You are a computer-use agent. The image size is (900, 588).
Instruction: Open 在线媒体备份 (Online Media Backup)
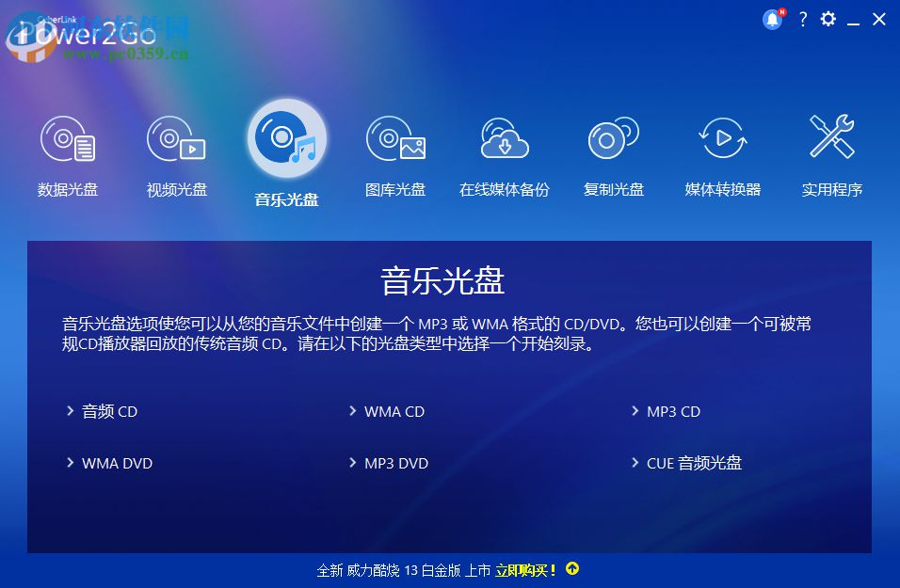[505, 139]
